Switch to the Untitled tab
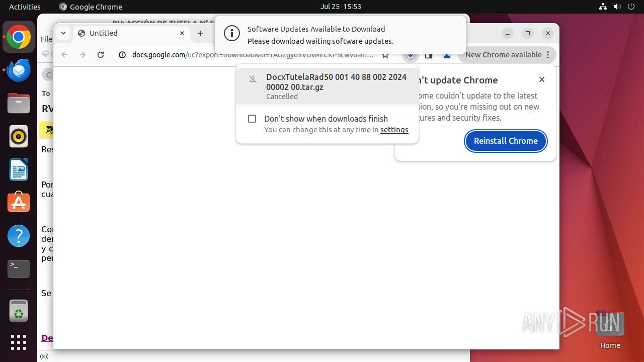The height and width of the screenshot is (362, 644). coord(132,33)
